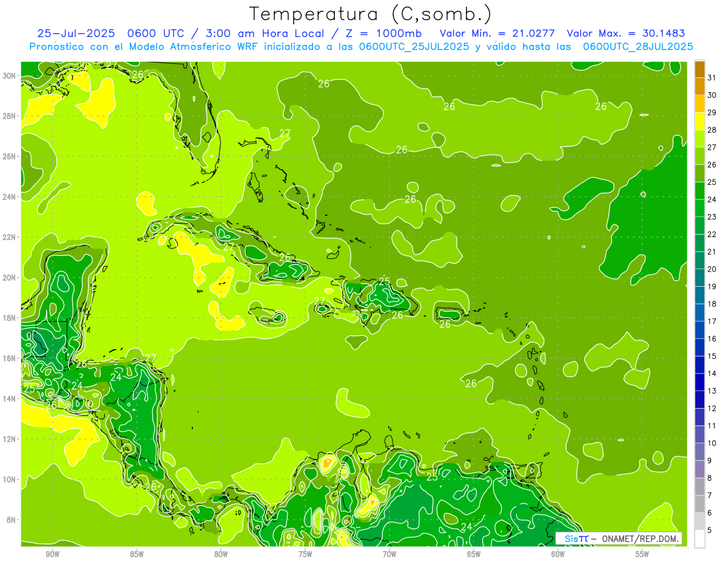The height and width of the screenshot is (562, 728).
Task: Click the '16N' latitude axis label
Action: pyautogui.click(x=10, y=358)
